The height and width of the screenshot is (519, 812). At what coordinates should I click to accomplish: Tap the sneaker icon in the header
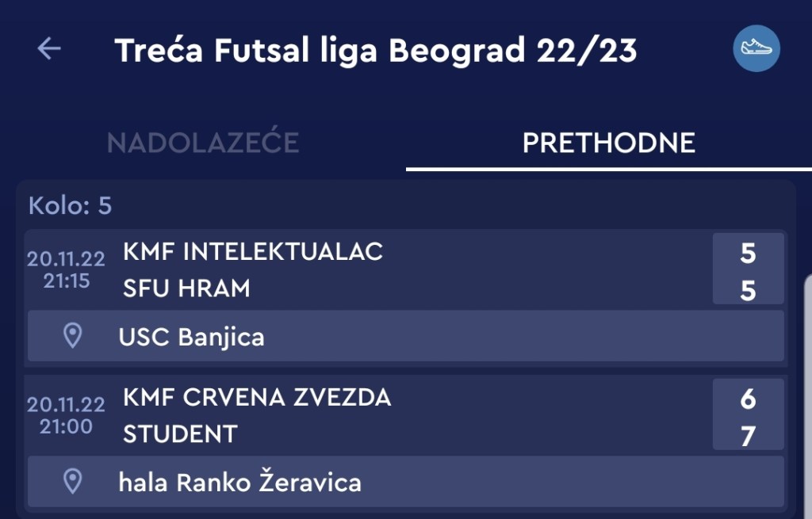pyautogui.click(x=756, y=48)
